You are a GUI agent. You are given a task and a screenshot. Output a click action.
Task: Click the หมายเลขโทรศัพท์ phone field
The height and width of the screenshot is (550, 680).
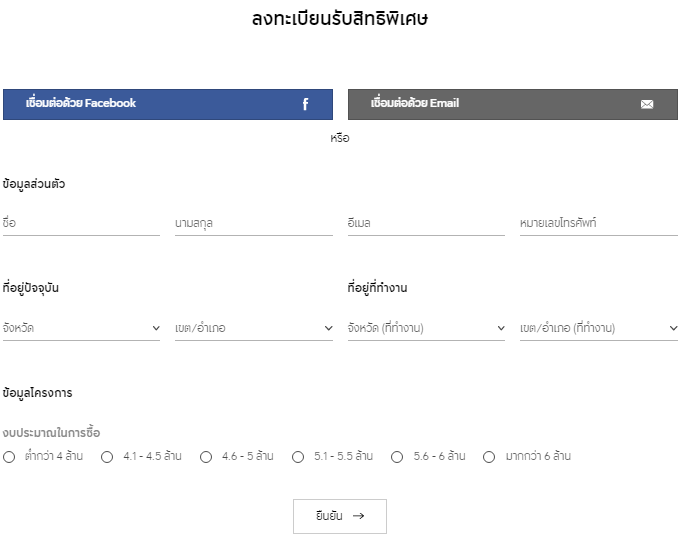(599, 223)
